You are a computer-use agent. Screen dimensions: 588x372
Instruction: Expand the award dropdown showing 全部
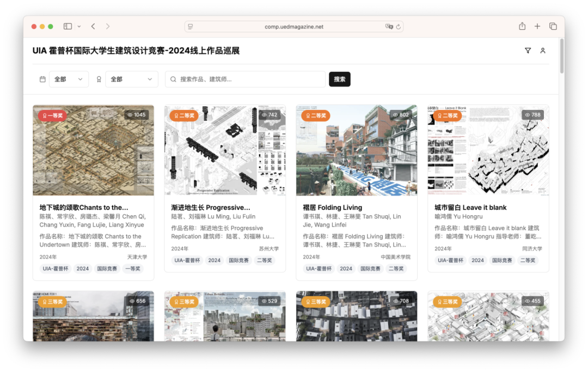(x=132, y=79)
